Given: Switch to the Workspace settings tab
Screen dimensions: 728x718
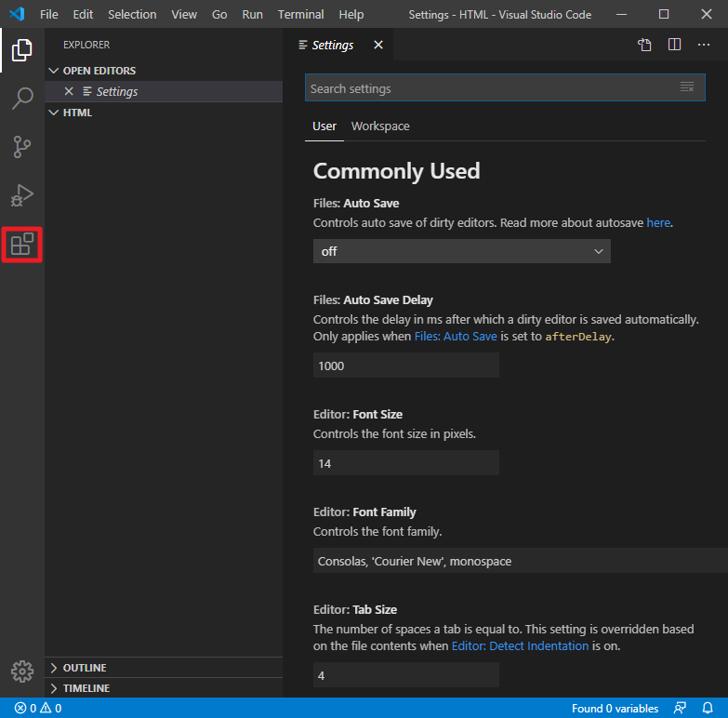Looking at the screenshot, I should point(380,126).
